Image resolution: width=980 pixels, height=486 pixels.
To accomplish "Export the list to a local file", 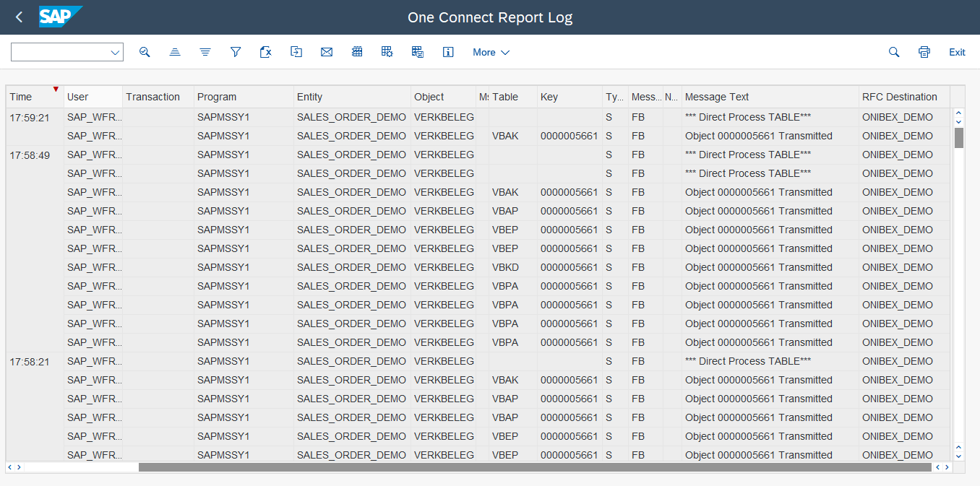I will point(296,52).
